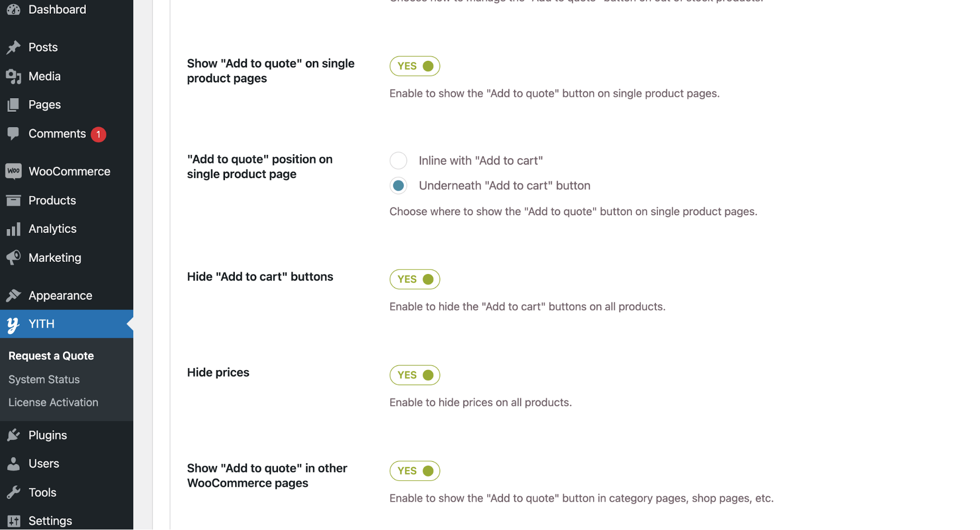This screenshot has height=530, width=980.
Task: Open the Request a Quote submenu item
Action: pos(51,355)
